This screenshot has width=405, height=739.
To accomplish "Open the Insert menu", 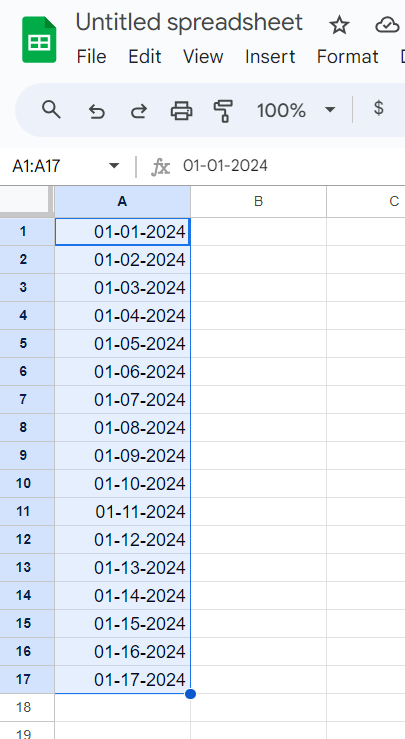I will click(270, 57).
